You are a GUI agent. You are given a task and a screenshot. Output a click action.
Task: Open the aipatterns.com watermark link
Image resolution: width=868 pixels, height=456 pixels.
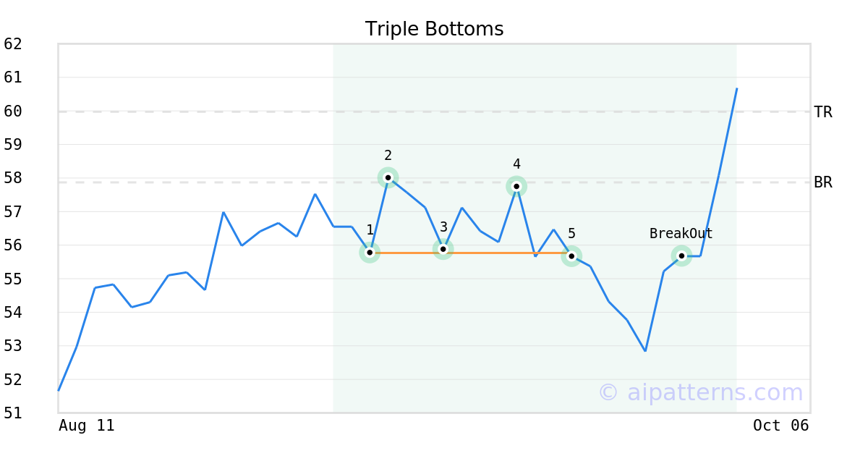(x=700, y=392)
